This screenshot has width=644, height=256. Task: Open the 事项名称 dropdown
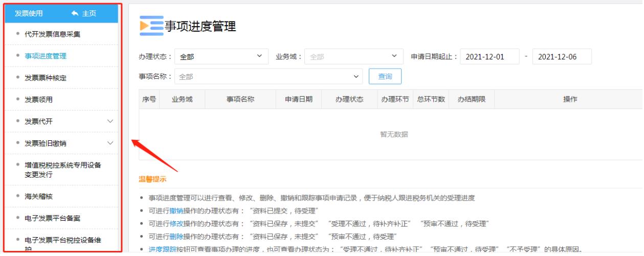tap(269, 77)
